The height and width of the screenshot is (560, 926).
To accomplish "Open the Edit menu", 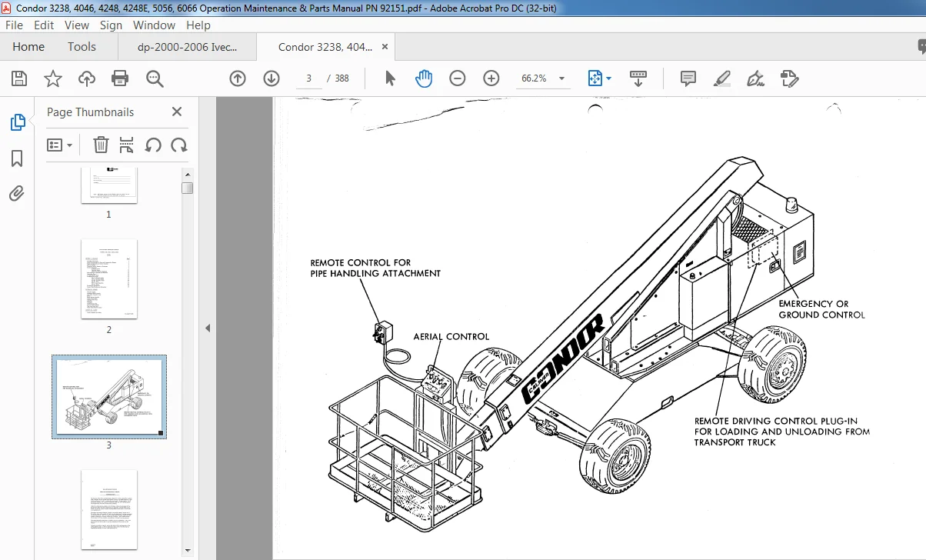I will pos(44,25).
